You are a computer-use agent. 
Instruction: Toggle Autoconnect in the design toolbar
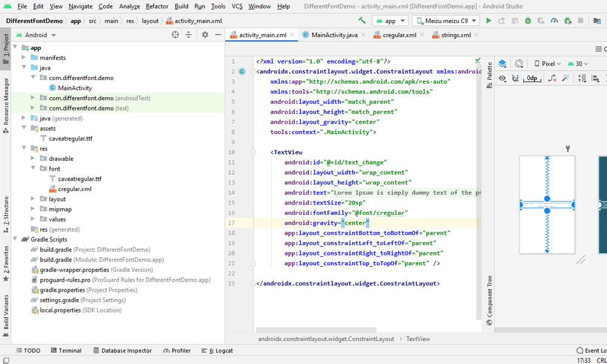pos(516,78)
